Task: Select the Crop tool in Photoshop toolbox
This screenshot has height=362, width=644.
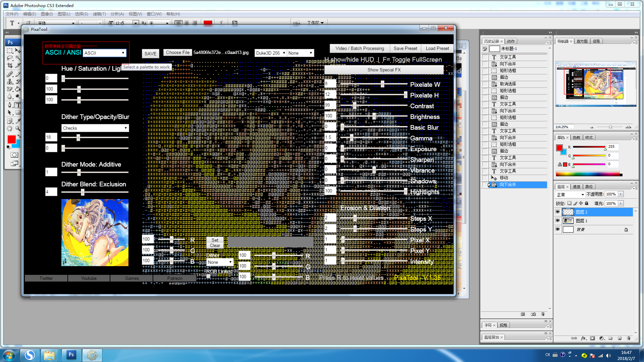Action: click(x=10, y=65)
